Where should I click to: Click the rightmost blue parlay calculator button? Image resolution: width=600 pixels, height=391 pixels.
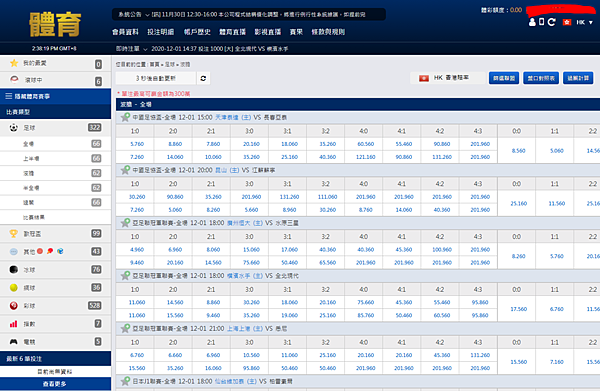pyautogui.click(x=578, y=78)
